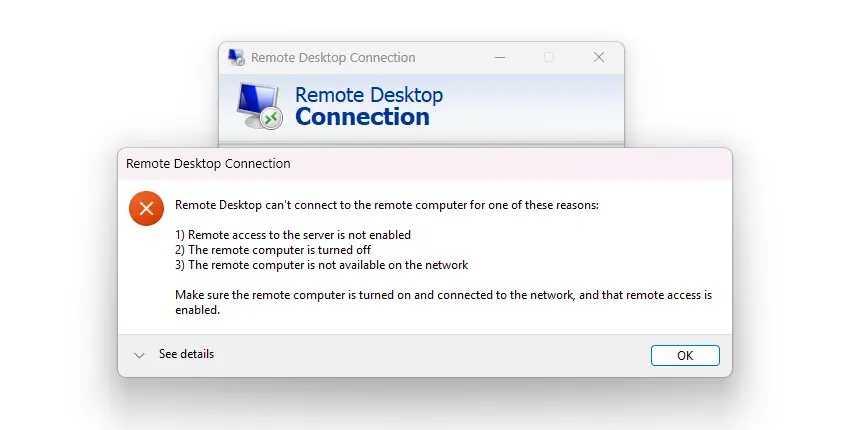Click the "can't connect to the remote computer" line
Screen dimensions: 863x430
(x=386, y=205)
